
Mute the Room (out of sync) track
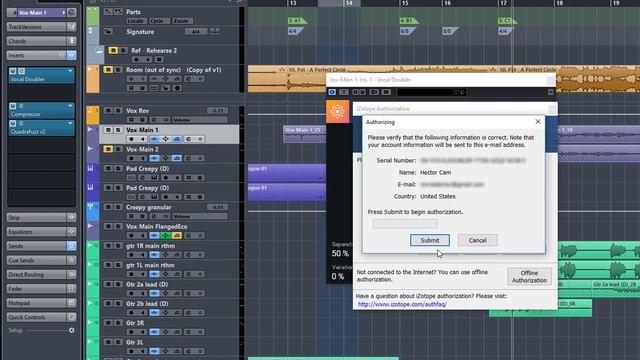[108, 70]
